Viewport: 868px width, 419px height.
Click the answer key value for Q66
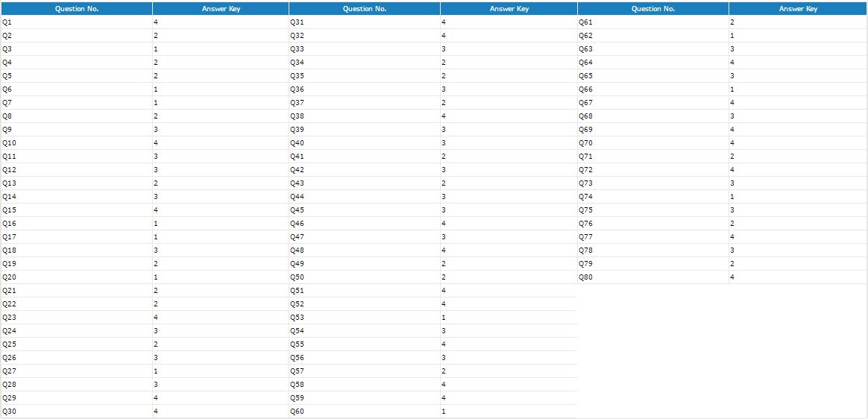tap(732, 89)
